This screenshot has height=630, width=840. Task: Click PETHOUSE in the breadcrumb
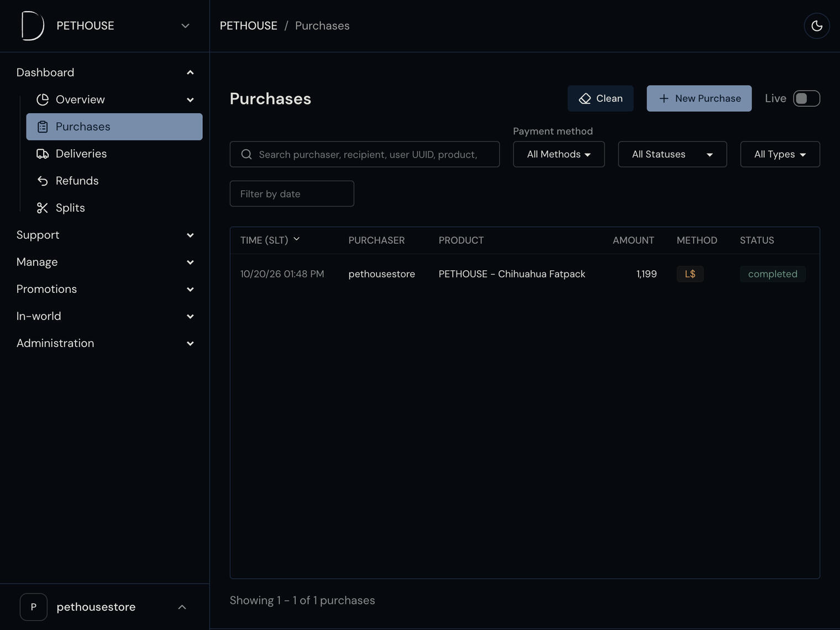[x=249, y=26]
